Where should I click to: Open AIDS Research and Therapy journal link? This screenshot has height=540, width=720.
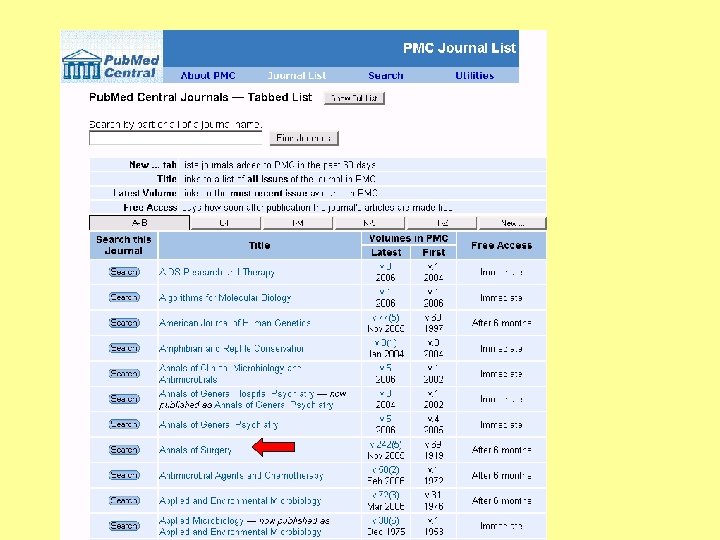click(217, 272)
